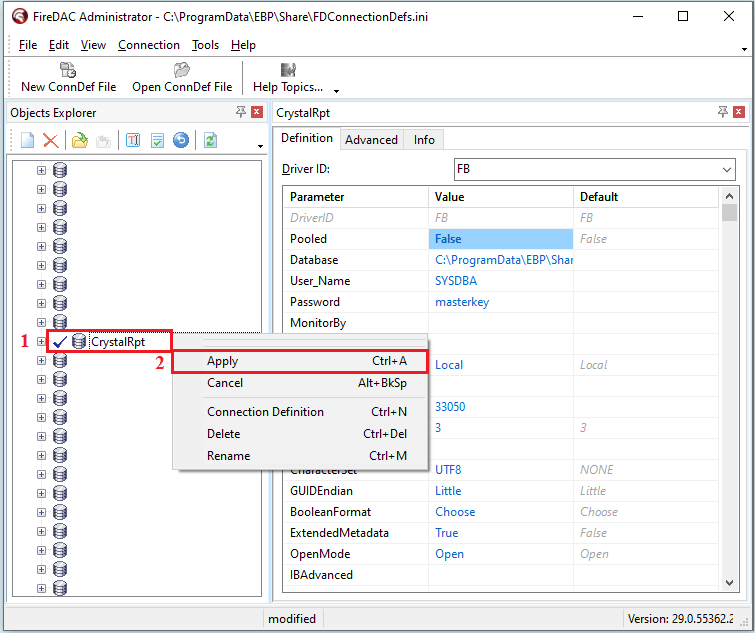Click the blue Cancel undo icon

tap(181, 141)
